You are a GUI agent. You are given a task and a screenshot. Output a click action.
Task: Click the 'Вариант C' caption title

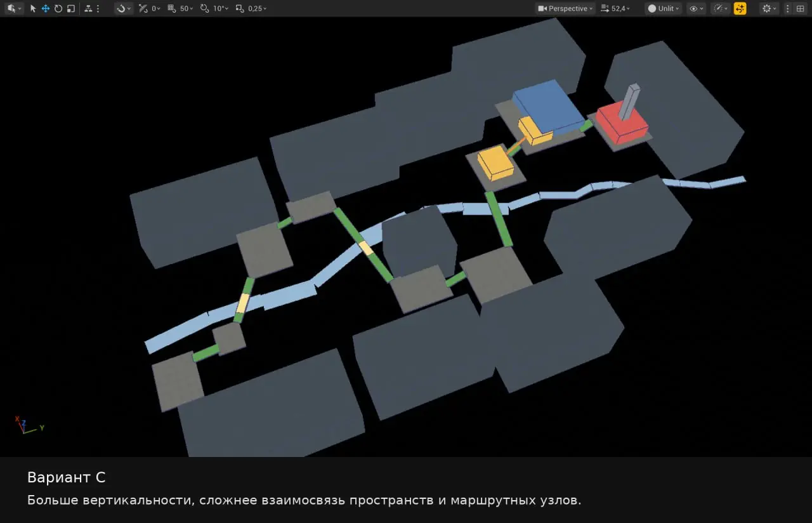pos(67,478)
